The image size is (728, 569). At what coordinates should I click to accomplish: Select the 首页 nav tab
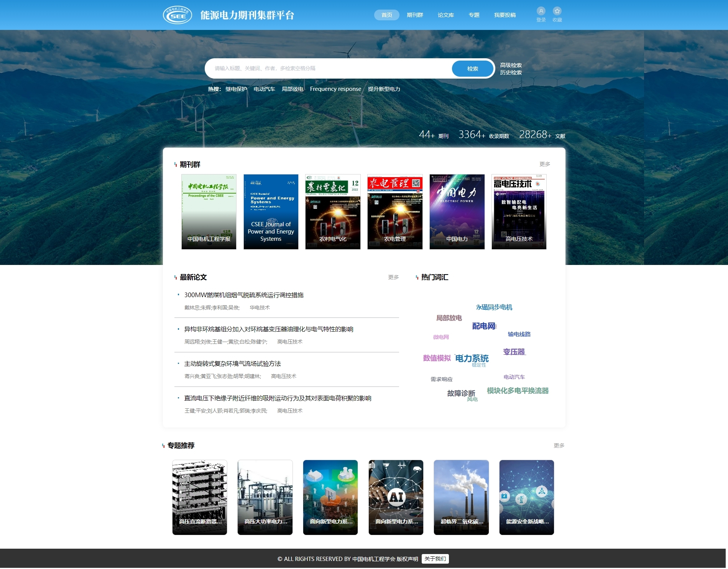coord(387,15)
